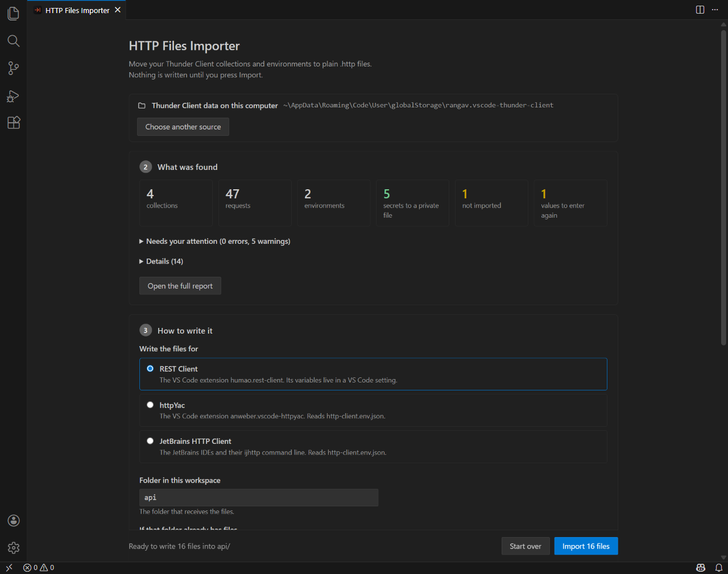Screen dimensions: 728x574
Task: Click the 4 collections card
Action: coord(176,203)
